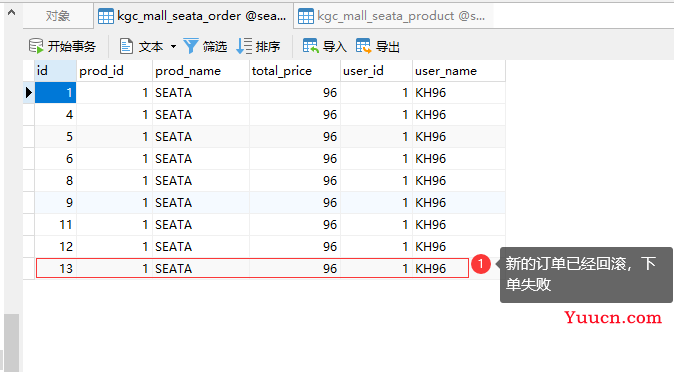Screen dimensions: 674x372
Task: Open the 对象 objects tab
Action: click(x=58, y=16)
